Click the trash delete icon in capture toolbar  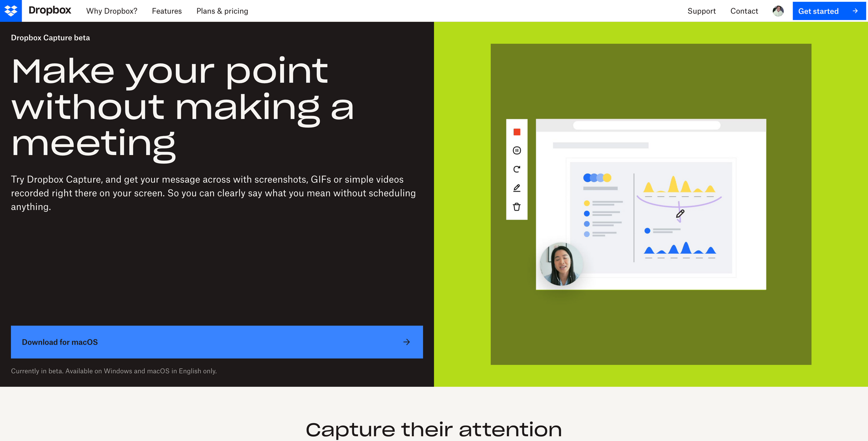pos(516,207)
